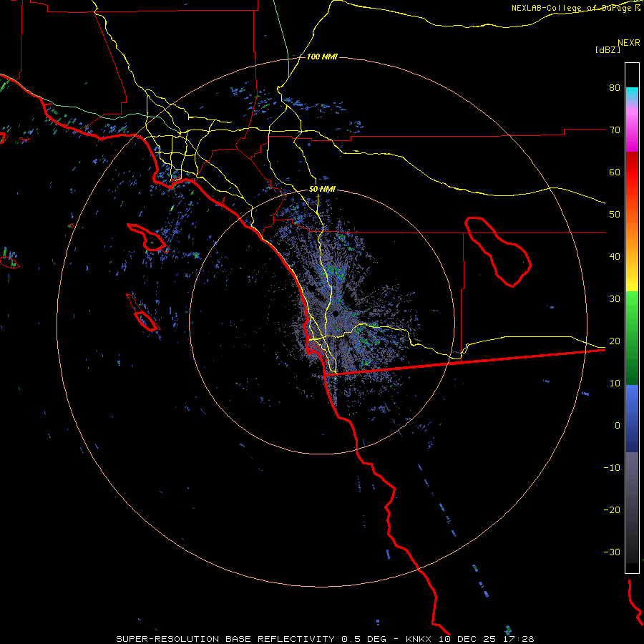Click the 'SUPER-RESOLUTION BASE REFLECTIVITY' caption text
Image resolution: width=644 pixels, height=644 pixels.
(225, 639)
